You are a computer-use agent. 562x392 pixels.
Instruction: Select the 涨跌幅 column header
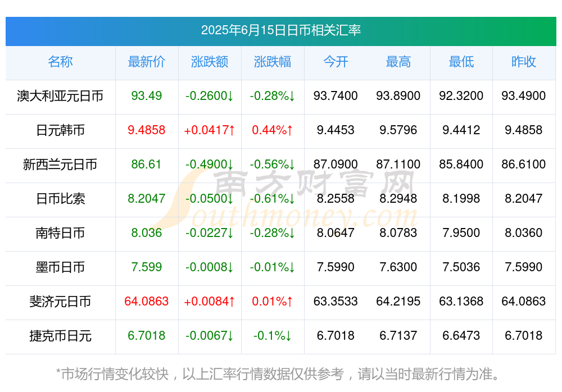273,62
